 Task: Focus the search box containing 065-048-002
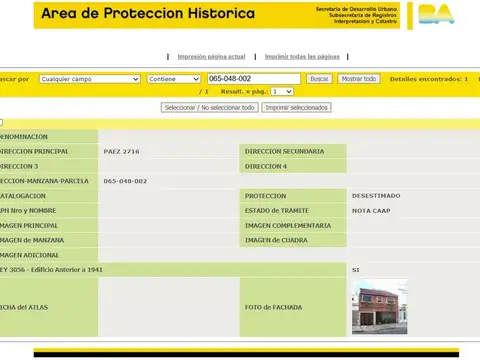(254, 79)
